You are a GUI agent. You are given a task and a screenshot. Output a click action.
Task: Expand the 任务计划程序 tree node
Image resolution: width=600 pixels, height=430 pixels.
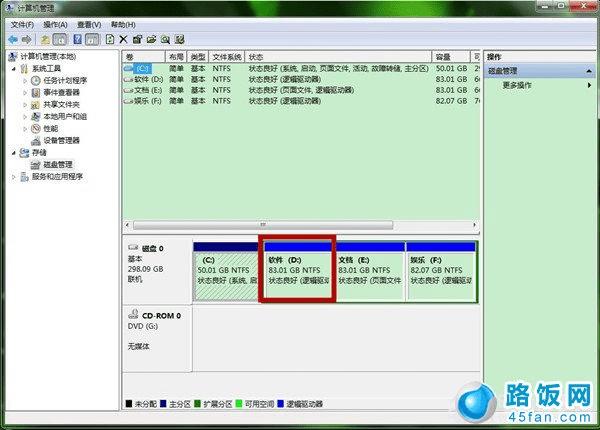[x=25, y=81]
